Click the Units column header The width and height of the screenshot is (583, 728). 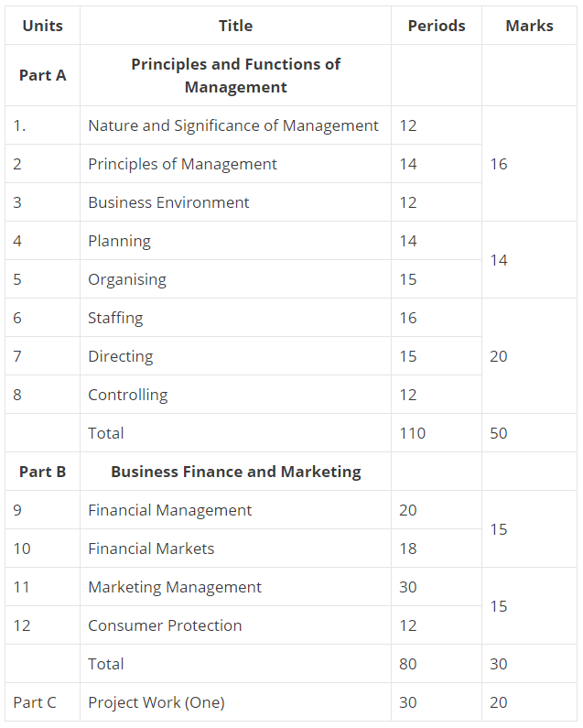[x=43, y=26]
